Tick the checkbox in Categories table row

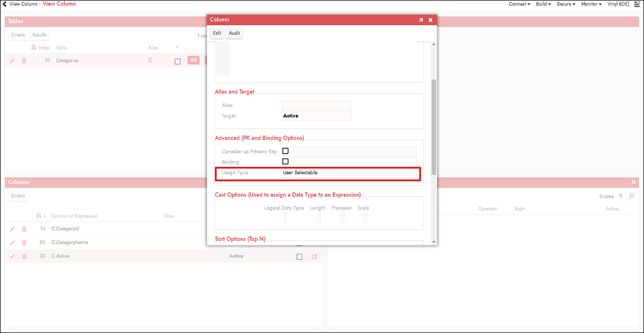pos(178,61)
